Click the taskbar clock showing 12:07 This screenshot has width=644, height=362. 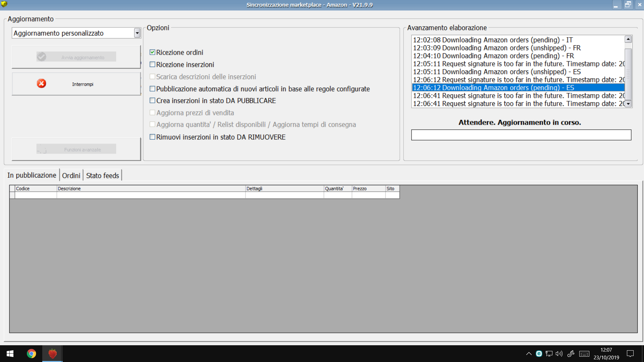click(x=606, y=354)
